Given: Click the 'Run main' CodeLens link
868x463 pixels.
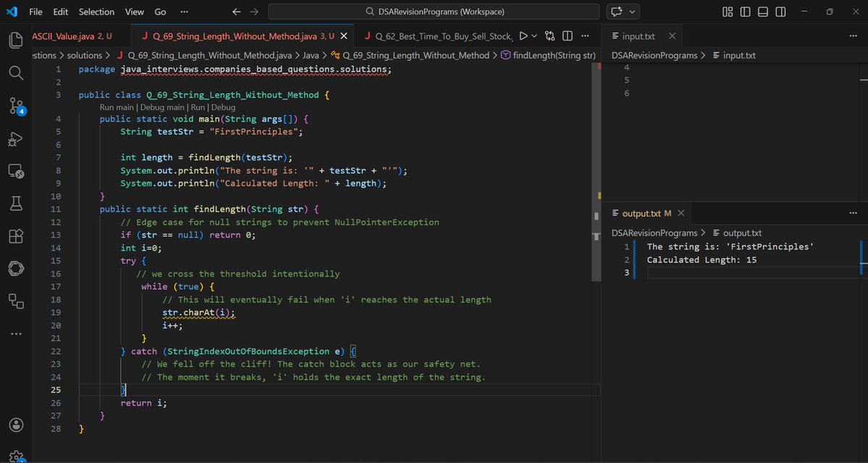Looking at the screenshot, I should (x=117, y=107).
